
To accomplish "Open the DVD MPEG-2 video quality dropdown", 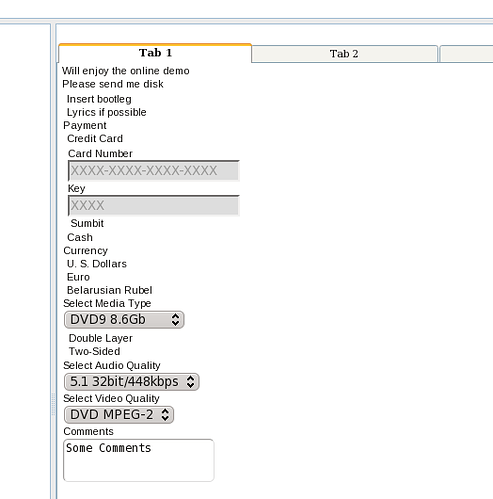I will coord(119,415).
